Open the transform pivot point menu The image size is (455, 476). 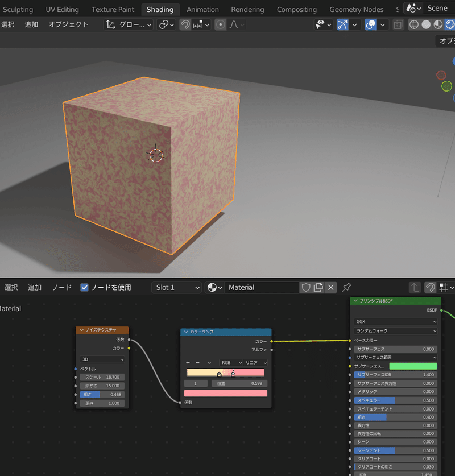(166, 24)
